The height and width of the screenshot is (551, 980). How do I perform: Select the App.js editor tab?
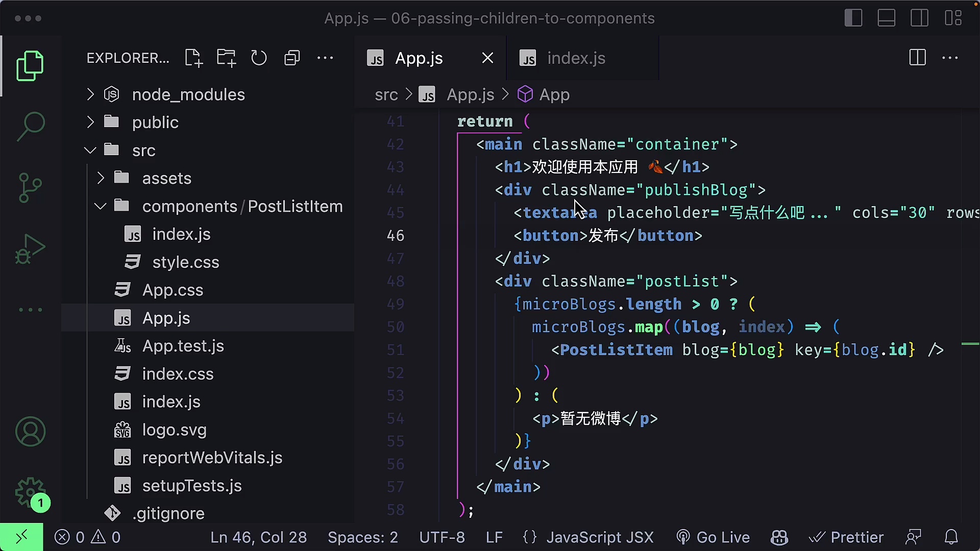431,58
